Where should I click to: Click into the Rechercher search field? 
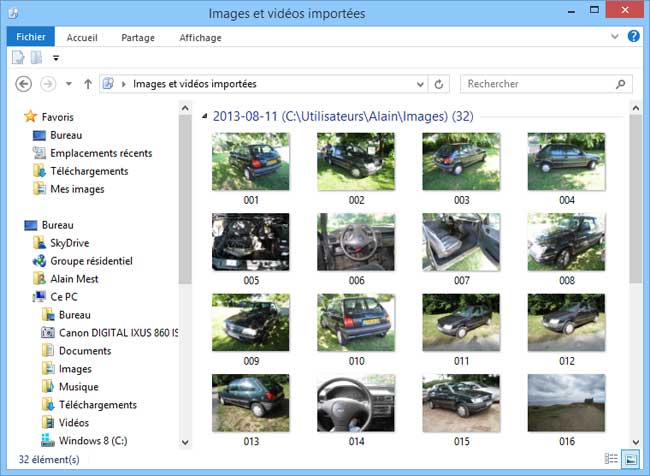546,84
